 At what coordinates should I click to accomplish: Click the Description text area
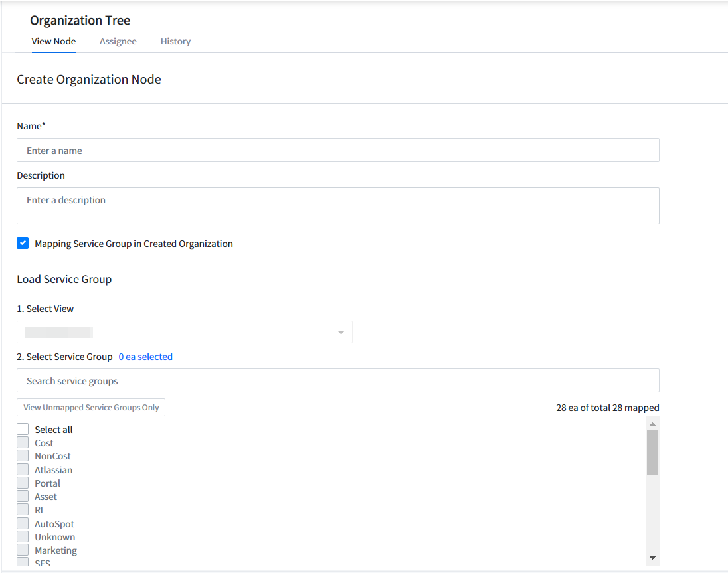click(337, 206)
